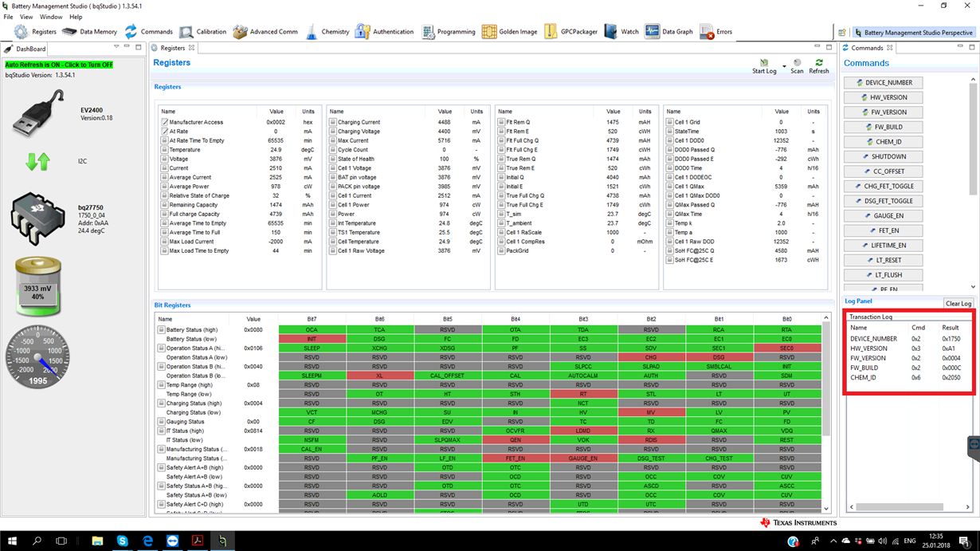The height and width of the screenshot is (551, 980).
Task: Click the Start Log icon
Action: (764, 62)
